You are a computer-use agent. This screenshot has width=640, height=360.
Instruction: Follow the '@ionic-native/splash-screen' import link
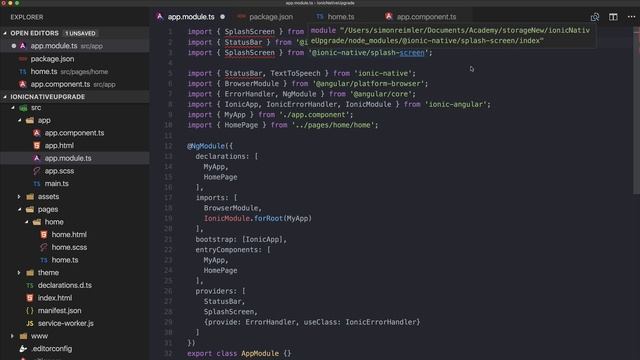tap(368, 53)
